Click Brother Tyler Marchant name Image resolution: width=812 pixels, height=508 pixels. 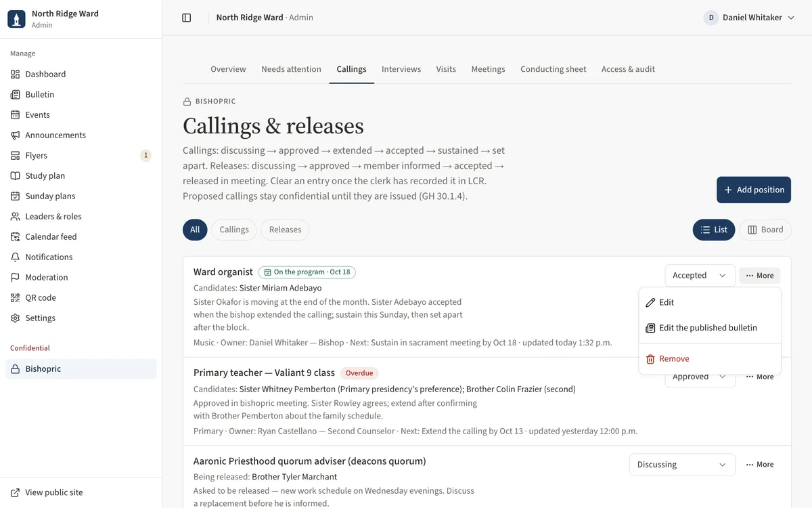pyautogui.click(x=294, y=477)
